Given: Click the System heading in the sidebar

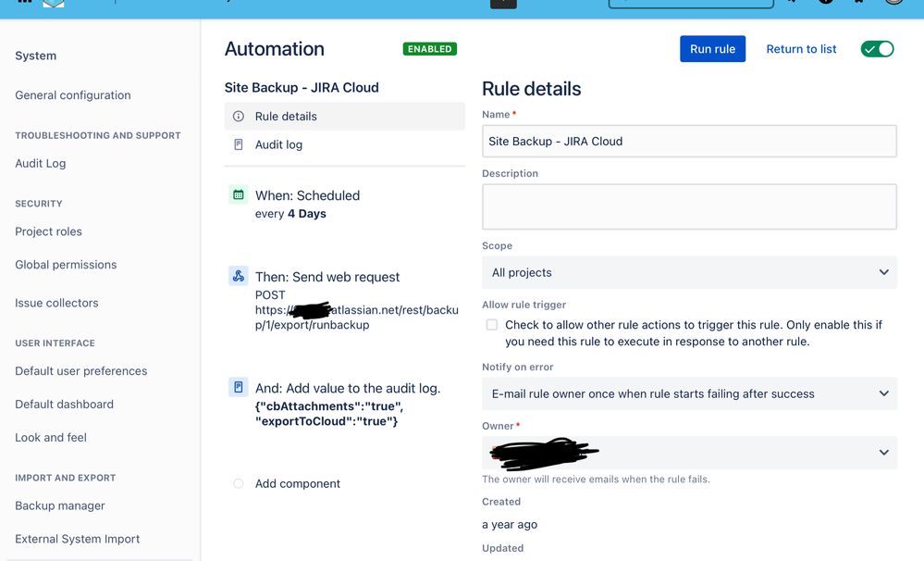Looking at the screenshot, I should click(x=35, y=56).
